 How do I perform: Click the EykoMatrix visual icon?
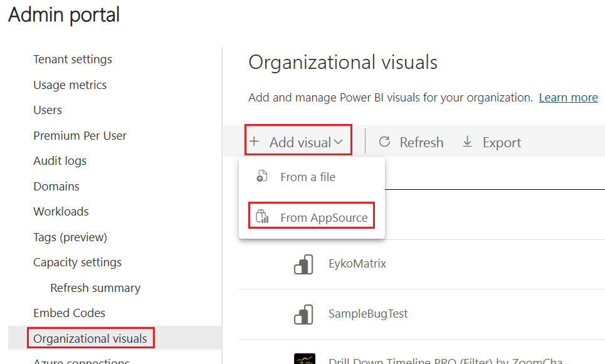coord(303,264)
